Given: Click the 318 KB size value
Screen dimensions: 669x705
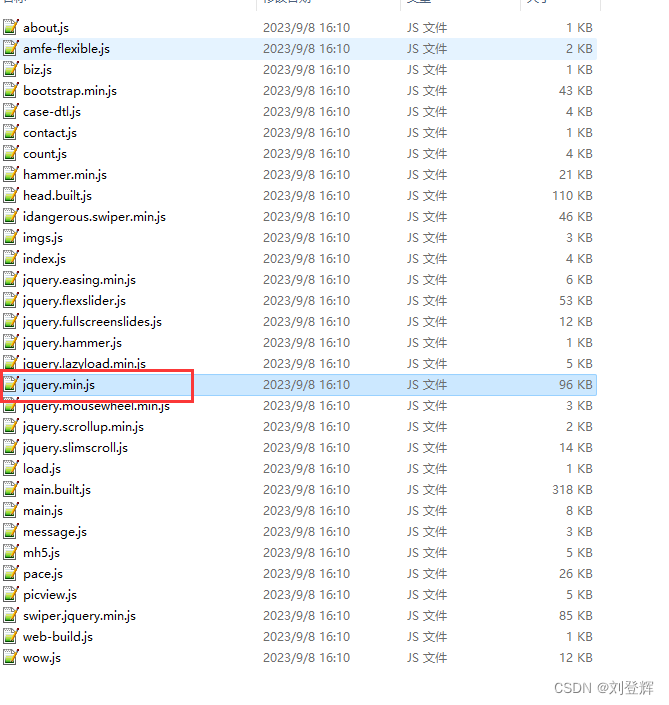Looking at the screenshot, I should coord(572,490).
